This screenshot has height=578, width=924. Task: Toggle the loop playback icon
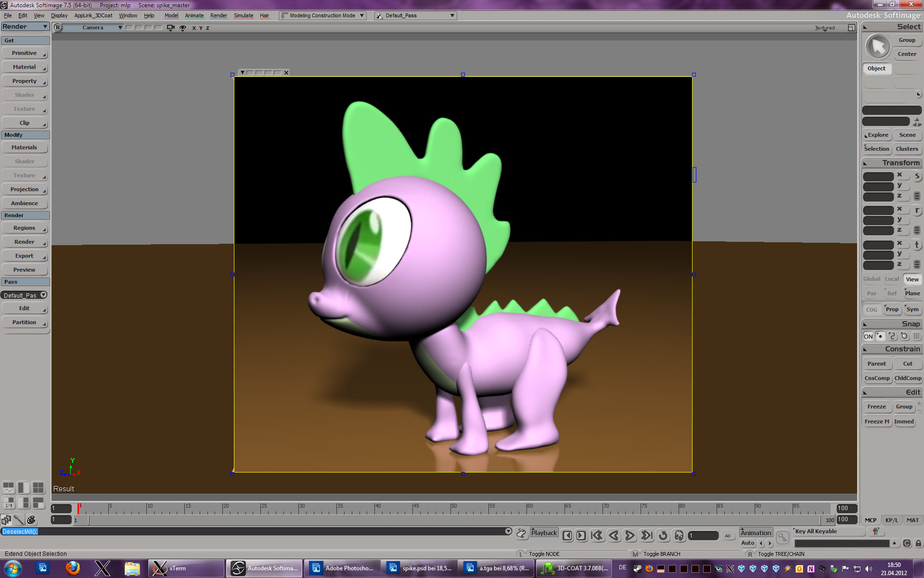tap(663, 536)
